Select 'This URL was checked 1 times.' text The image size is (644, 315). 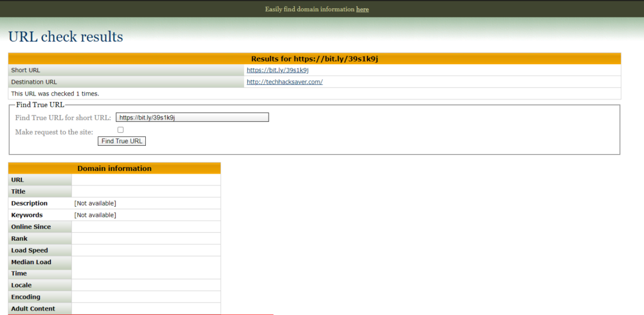(x=55, y=93)
